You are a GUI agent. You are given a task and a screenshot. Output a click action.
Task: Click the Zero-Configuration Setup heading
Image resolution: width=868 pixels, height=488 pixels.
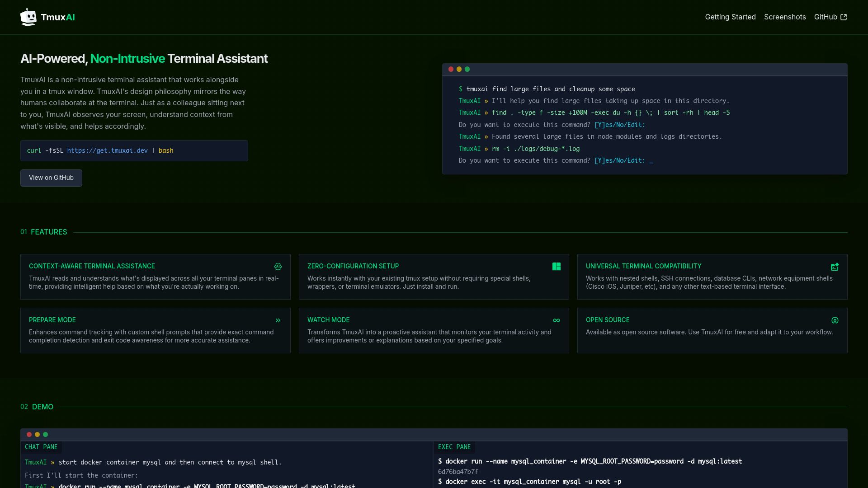coord(353,266)
